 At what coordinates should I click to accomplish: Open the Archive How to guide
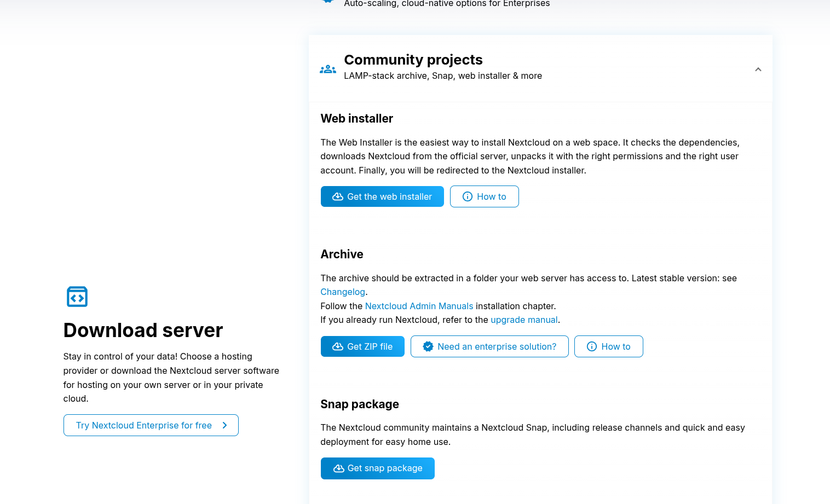(608, 346)
